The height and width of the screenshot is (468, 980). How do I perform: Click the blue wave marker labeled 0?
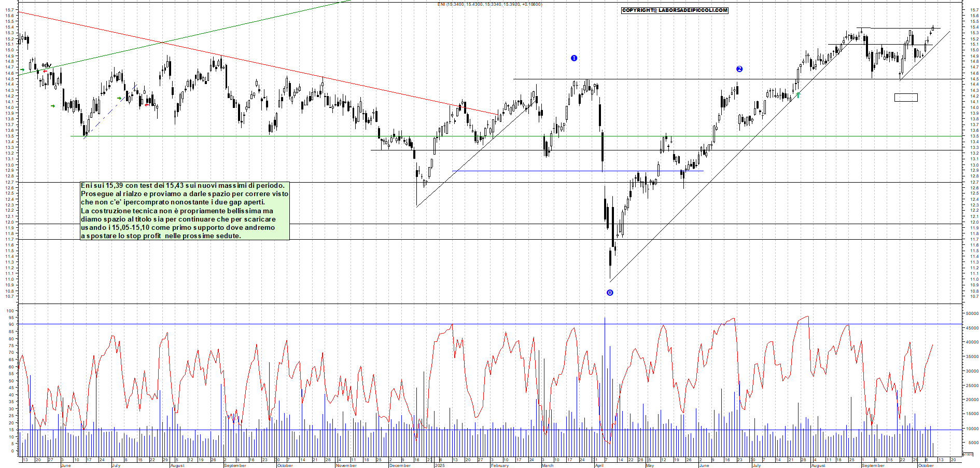610,293
